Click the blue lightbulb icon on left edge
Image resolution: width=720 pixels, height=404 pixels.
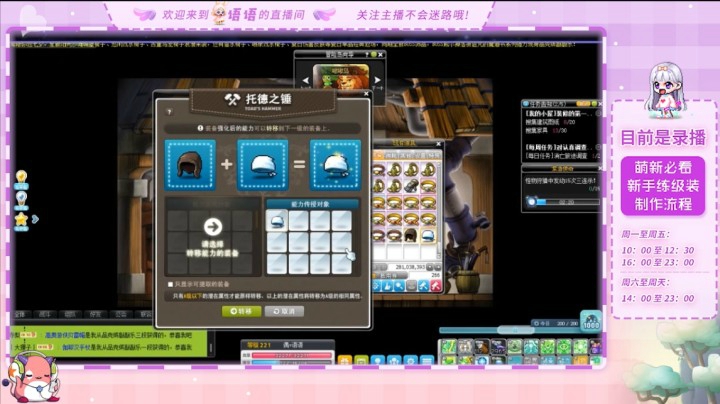tap(21, 200)
